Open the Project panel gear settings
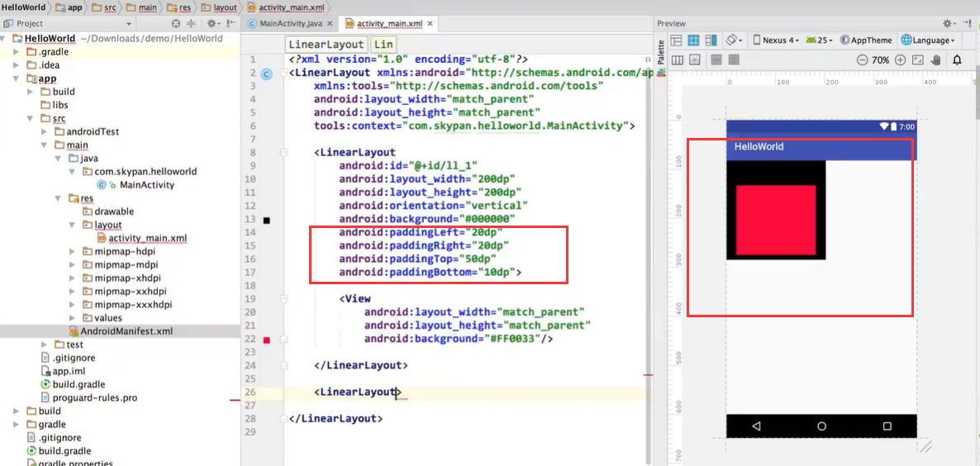The height and width of the screenshot is (466, 980). [213, 24]
